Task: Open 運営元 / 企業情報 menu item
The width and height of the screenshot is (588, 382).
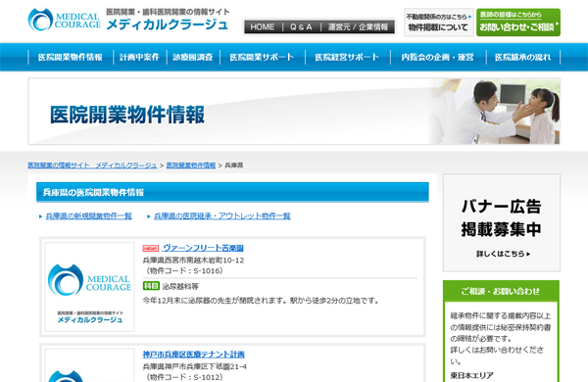Action: click(x=358, y=27)
